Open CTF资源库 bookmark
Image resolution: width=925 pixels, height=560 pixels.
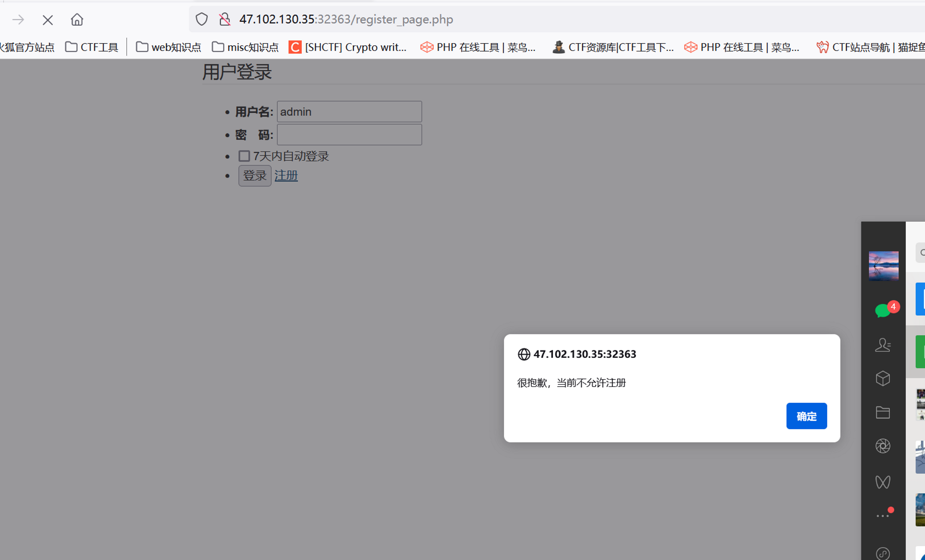613,47
